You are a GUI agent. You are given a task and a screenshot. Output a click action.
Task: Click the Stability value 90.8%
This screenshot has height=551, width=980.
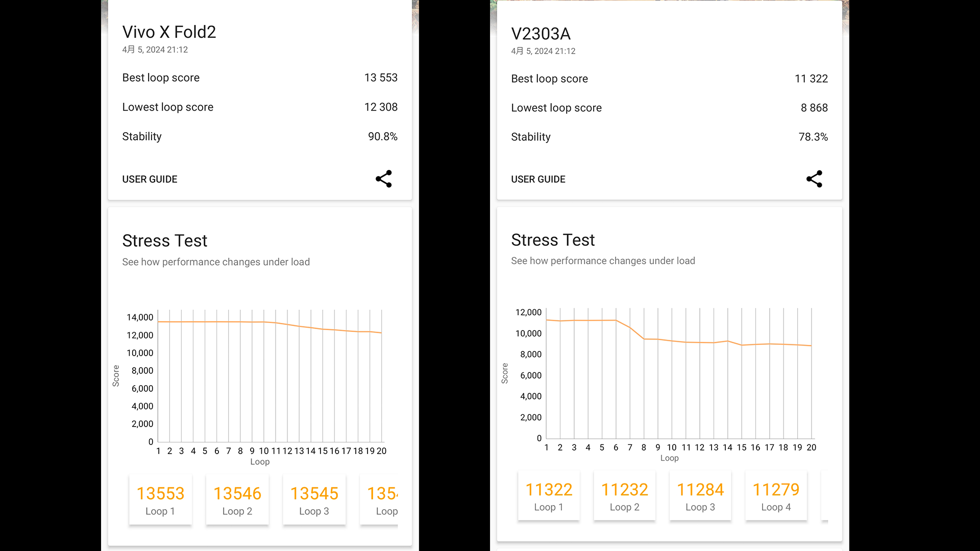(x=382, y=136)
